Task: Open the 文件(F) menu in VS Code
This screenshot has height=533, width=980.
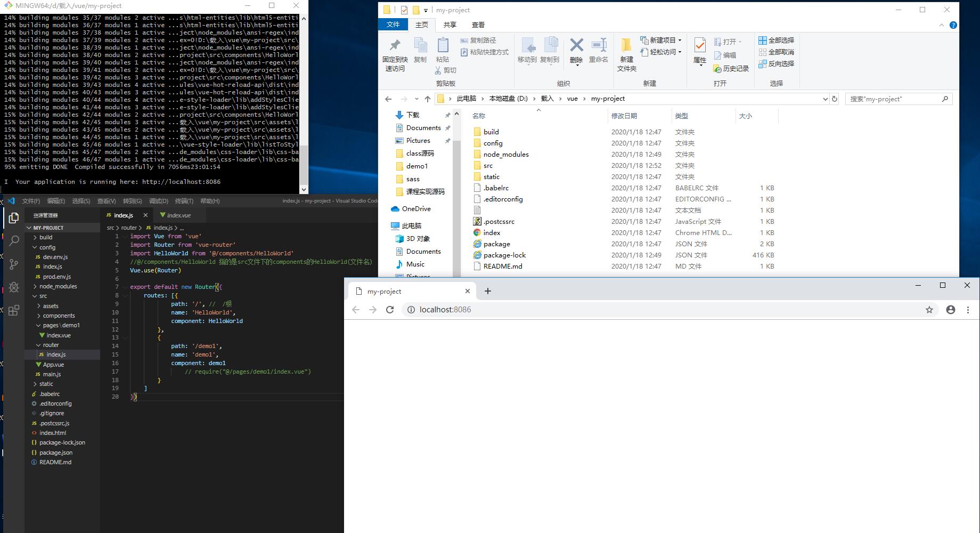Action: 31,201
